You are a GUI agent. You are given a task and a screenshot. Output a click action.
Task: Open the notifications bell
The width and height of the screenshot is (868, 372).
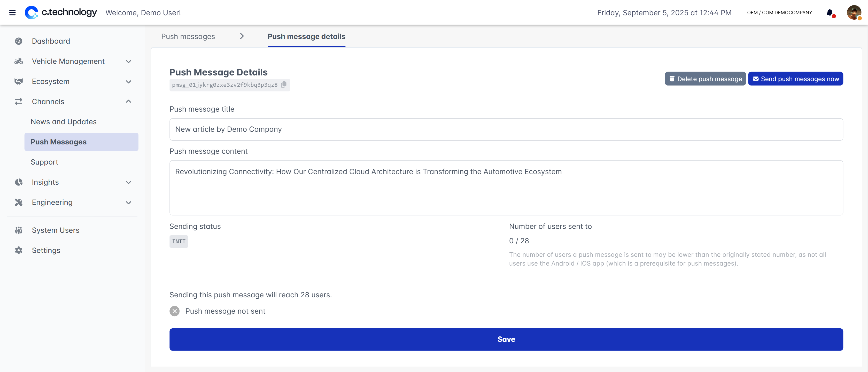[x=830, y=13]
